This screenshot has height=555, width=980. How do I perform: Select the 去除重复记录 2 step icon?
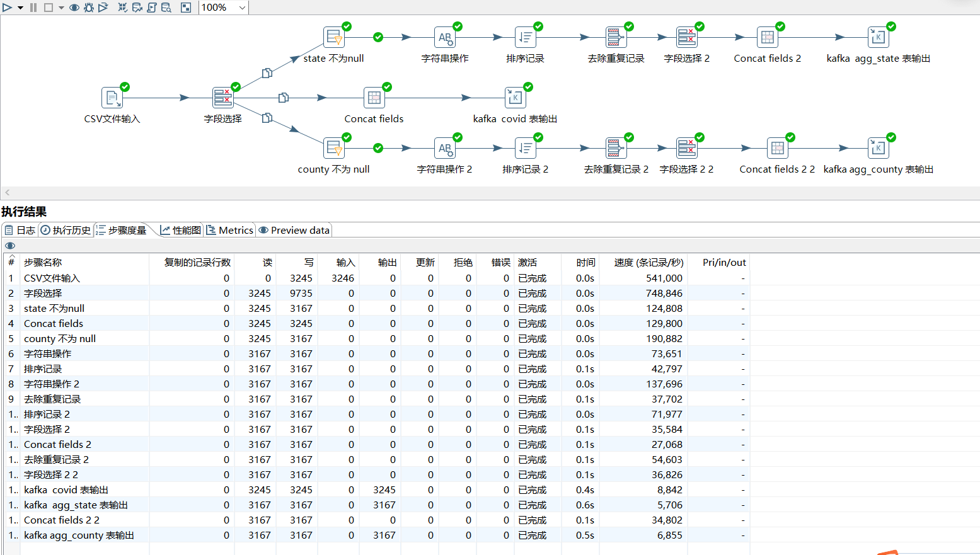[616, 148]
